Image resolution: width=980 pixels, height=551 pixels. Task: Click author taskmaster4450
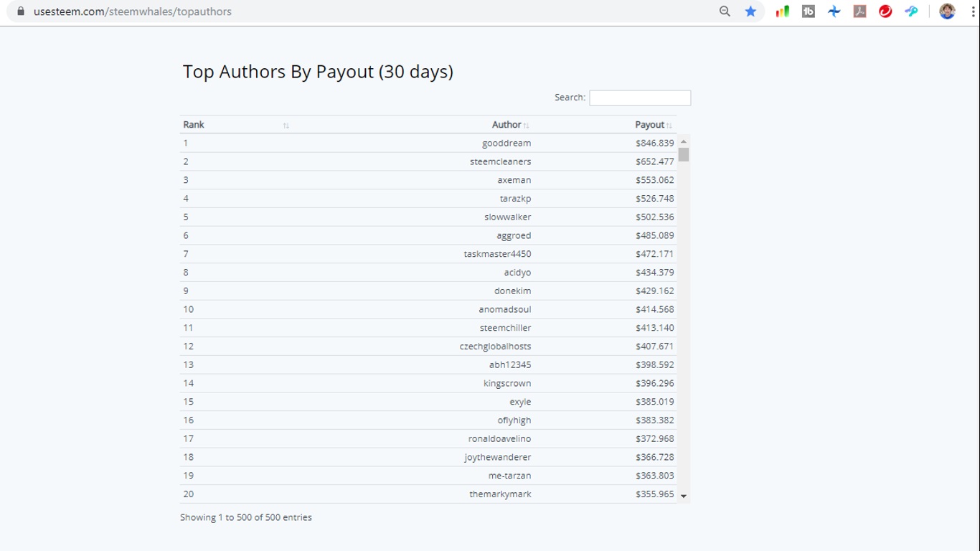coord(498,254)
